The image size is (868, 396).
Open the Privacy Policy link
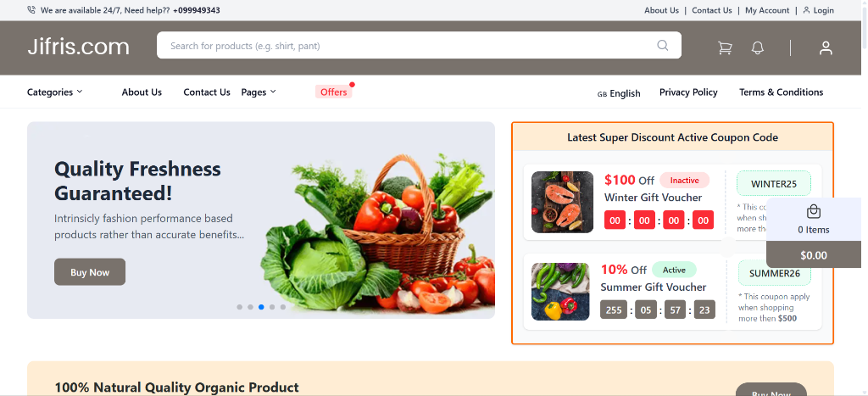coord(688,92)
